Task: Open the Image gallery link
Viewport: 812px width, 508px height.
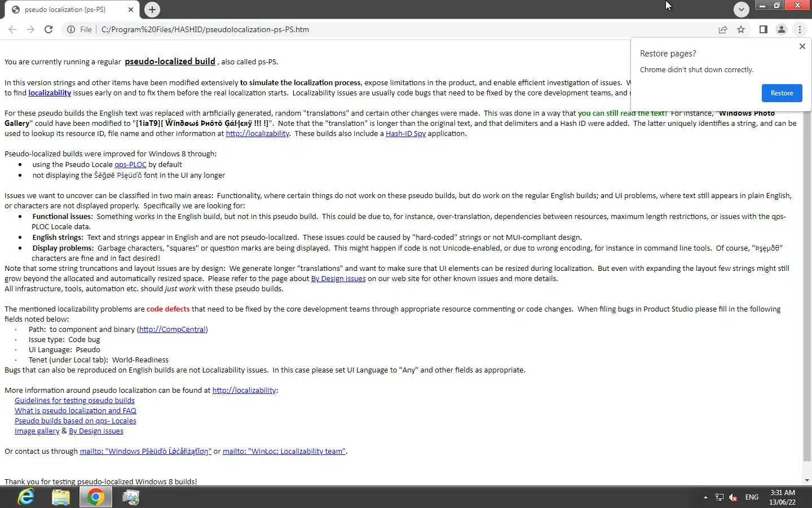Action: 37,431
